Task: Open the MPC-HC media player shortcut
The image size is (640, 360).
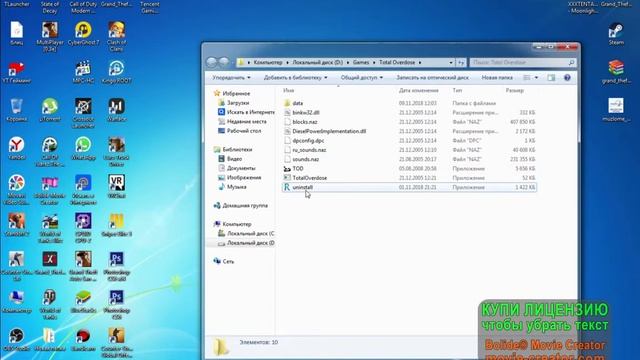Action: coord(83,71)
